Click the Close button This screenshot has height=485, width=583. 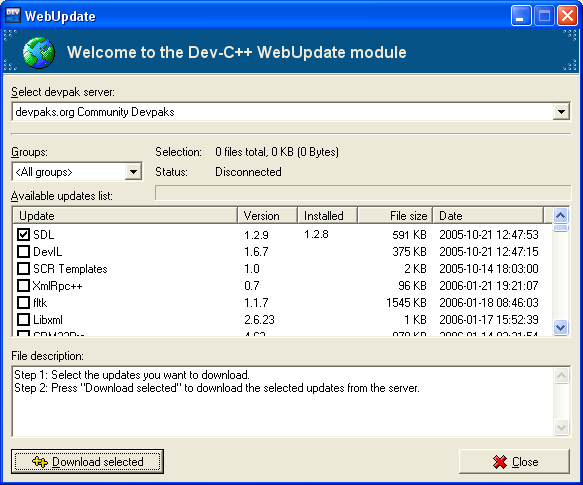click(x=514, y=462)
